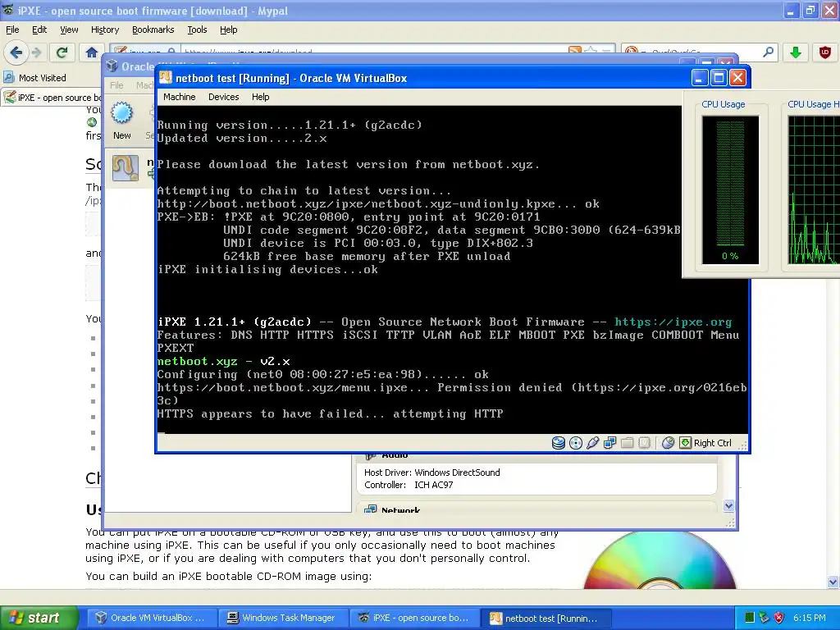This screenshot has height=630, width=840.
Task: Switch to Oracle VM VirtualBox taskbar button
Action: click(151, 618)
